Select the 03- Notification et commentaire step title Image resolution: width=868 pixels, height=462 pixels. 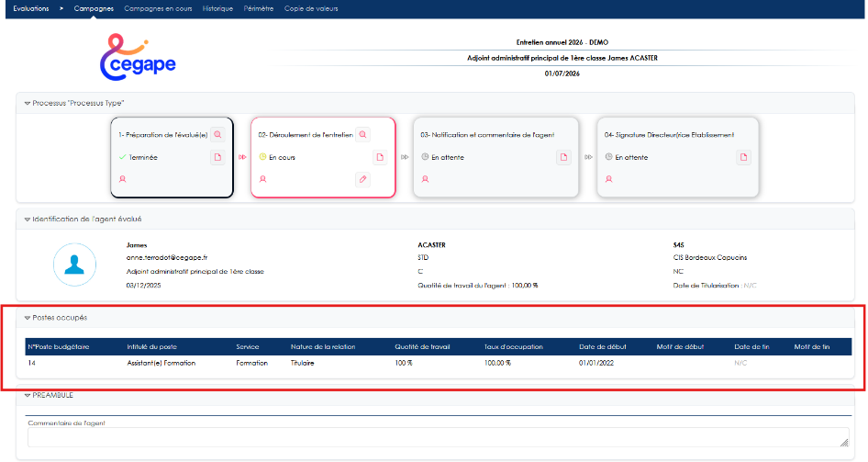(x=487, y=135)
